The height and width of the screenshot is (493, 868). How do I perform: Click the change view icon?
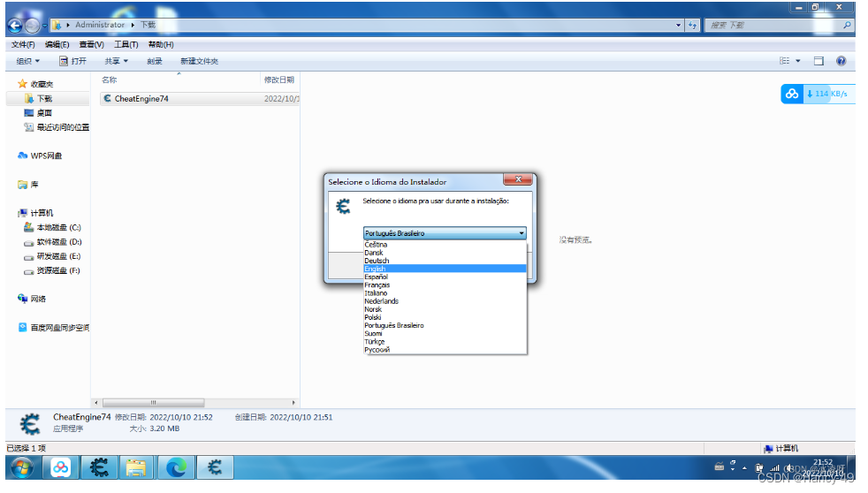784,61
